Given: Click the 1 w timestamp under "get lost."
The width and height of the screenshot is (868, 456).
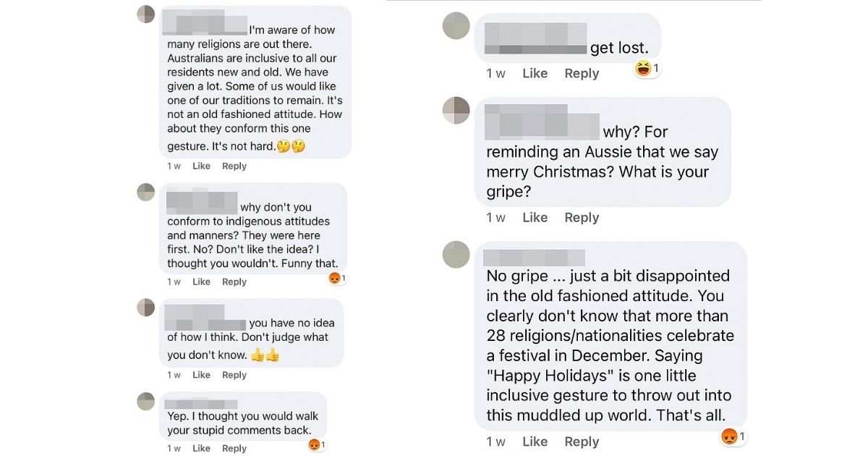Looking at the screenshot, I should pos(495,73).
